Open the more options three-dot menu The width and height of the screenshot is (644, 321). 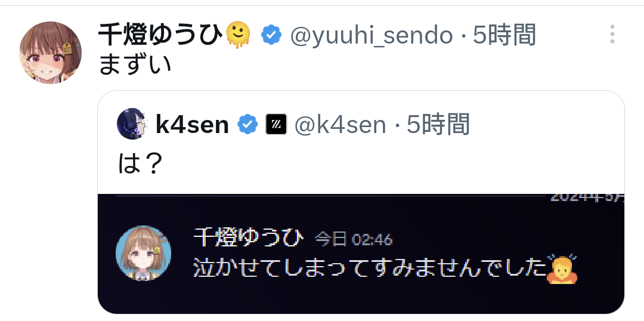click(x=612, y=34)
